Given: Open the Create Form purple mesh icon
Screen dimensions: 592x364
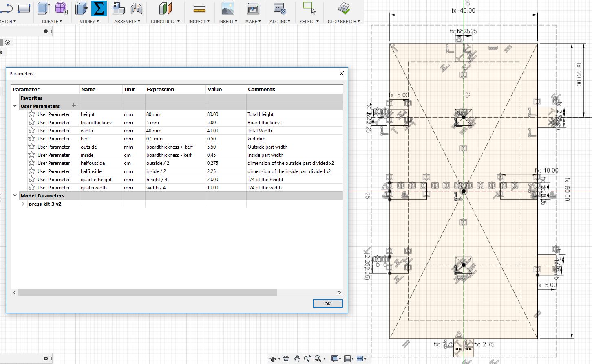Looking at the screenshot, I should click(x=61, y=8).
